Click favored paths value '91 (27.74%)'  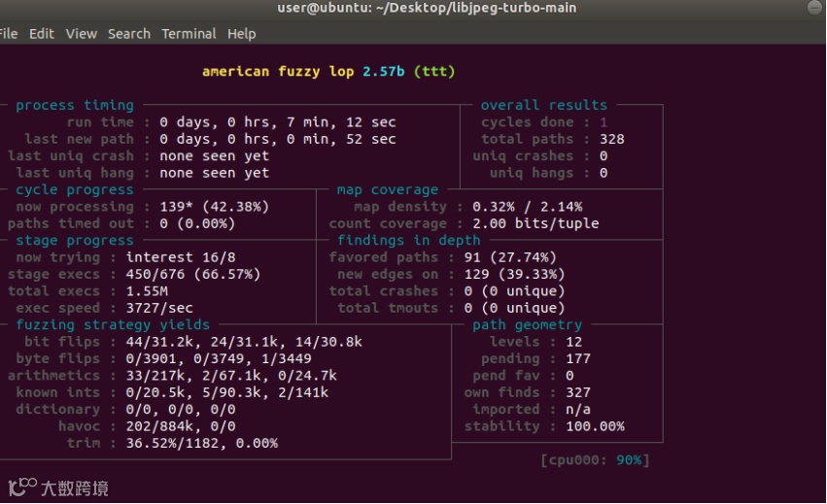510,257
